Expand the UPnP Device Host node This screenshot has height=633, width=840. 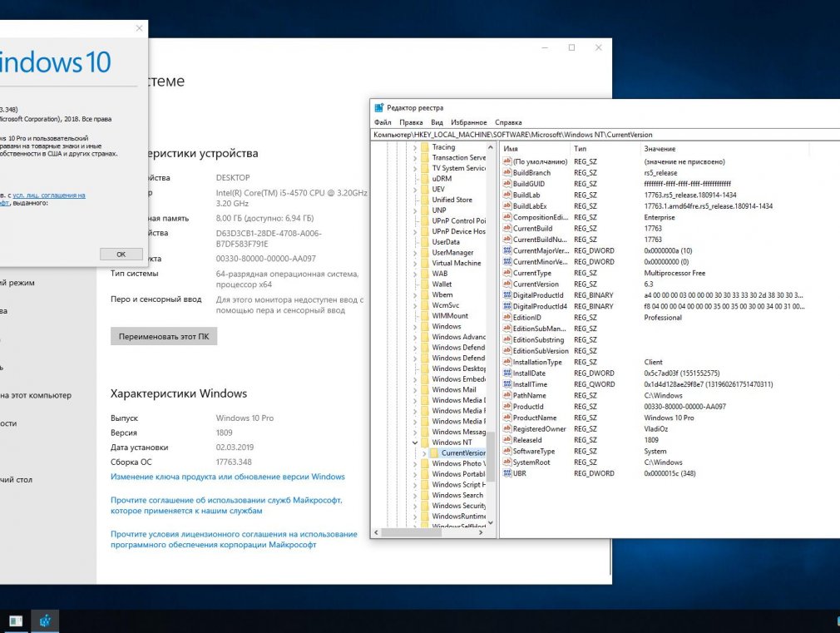click(415, 231)
